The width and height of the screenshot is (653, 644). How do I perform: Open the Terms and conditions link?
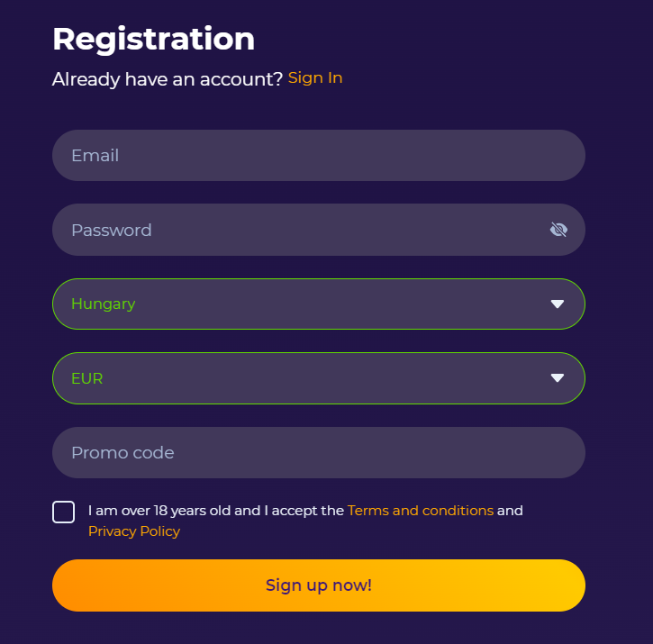(x=421, y=511)
